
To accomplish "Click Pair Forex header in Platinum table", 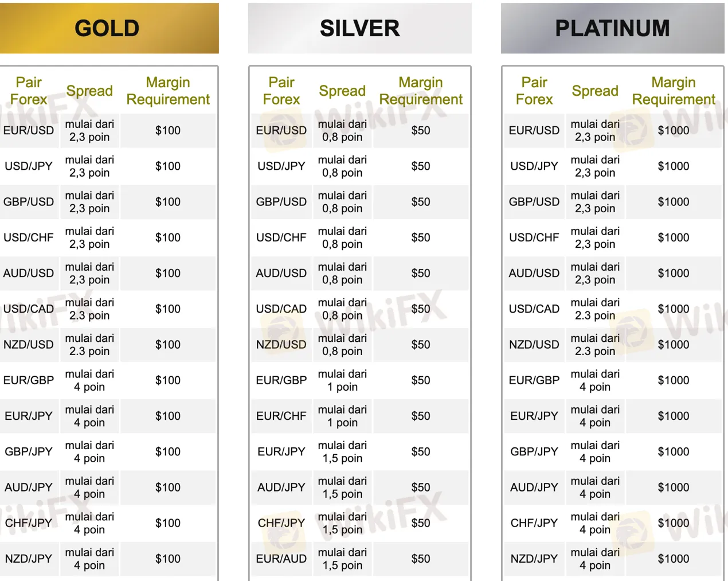I will pos(534,91).
